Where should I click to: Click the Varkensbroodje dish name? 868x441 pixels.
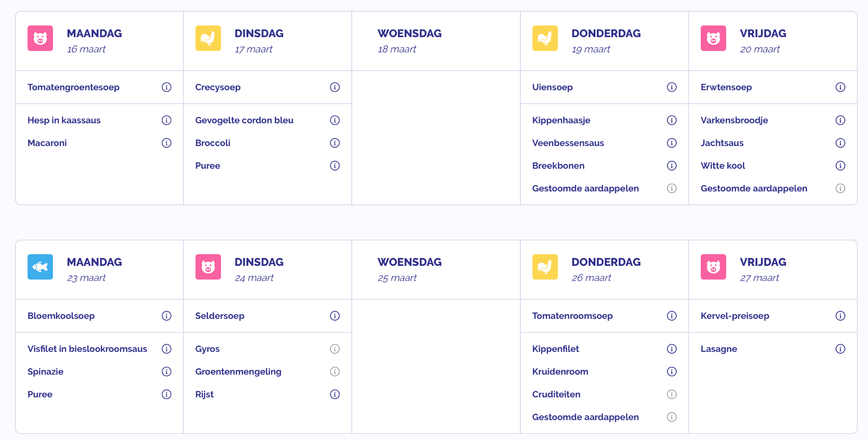coord(734,120)
